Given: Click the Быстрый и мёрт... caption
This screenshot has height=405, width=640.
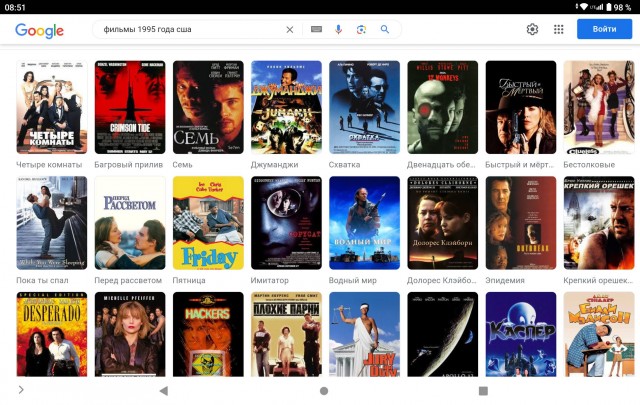Looking at the screenshot, I should click(519, 165).
